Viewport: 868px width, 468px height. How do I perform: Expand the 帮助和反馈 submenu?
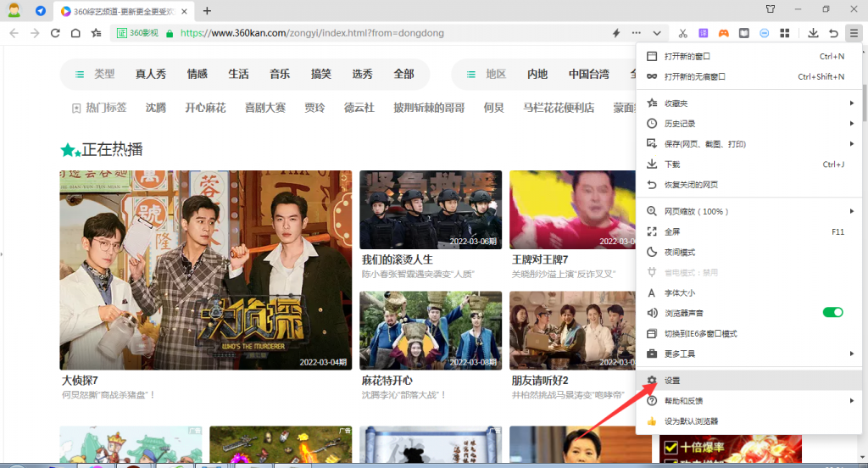click(749, 401)
